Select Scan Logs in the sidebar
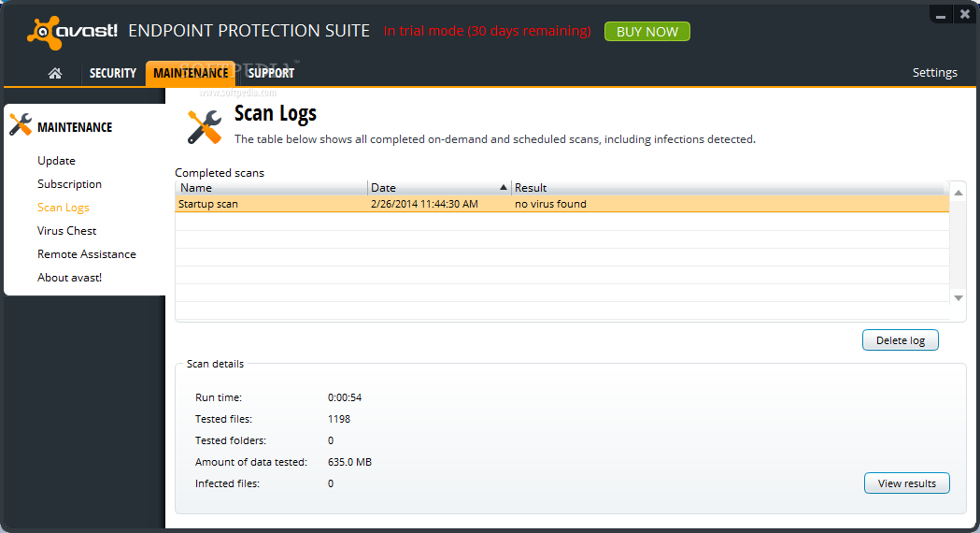 click(x=64, y=207)
